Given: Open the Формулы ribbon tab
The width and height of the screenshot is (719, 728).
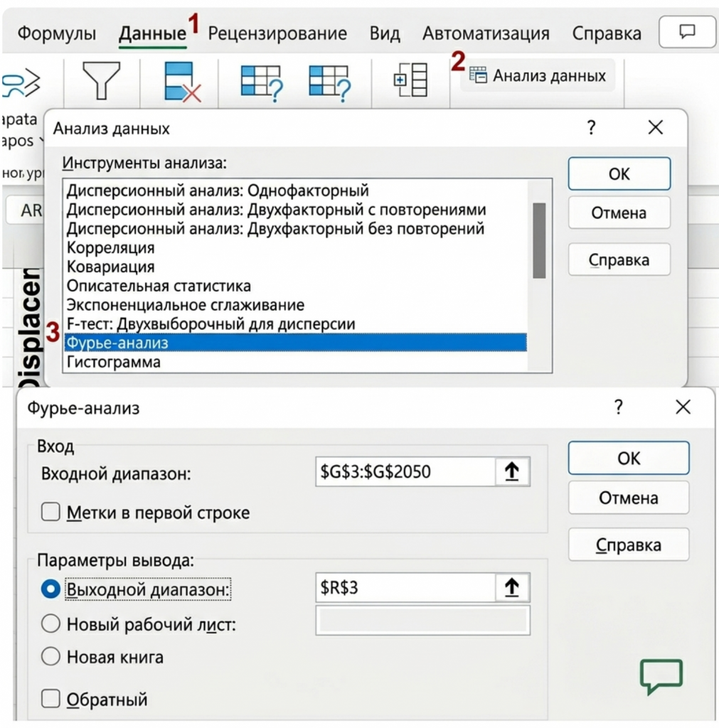Looking at the screenshot, I should coord(57,33).
